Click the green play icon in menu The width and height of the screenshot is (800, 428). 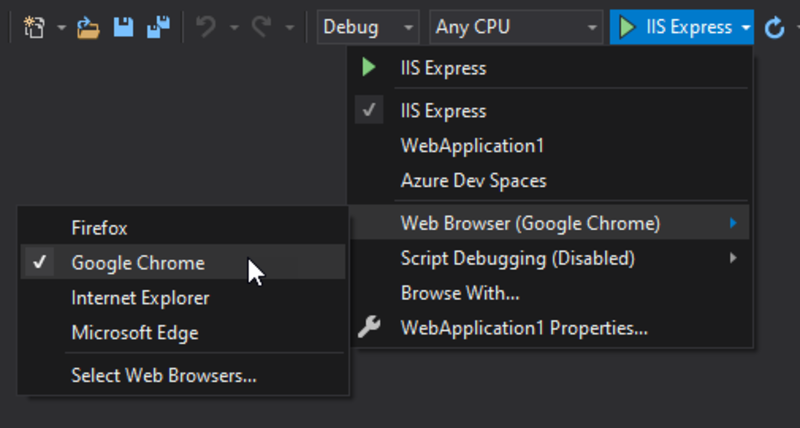click(x=369, y=67)
